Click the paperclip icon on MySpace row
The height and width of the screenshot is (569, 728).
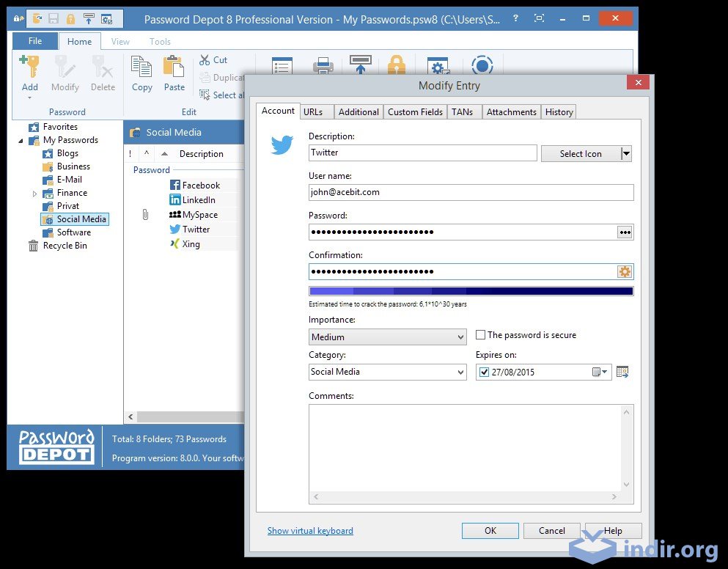(x=145, y=215)
